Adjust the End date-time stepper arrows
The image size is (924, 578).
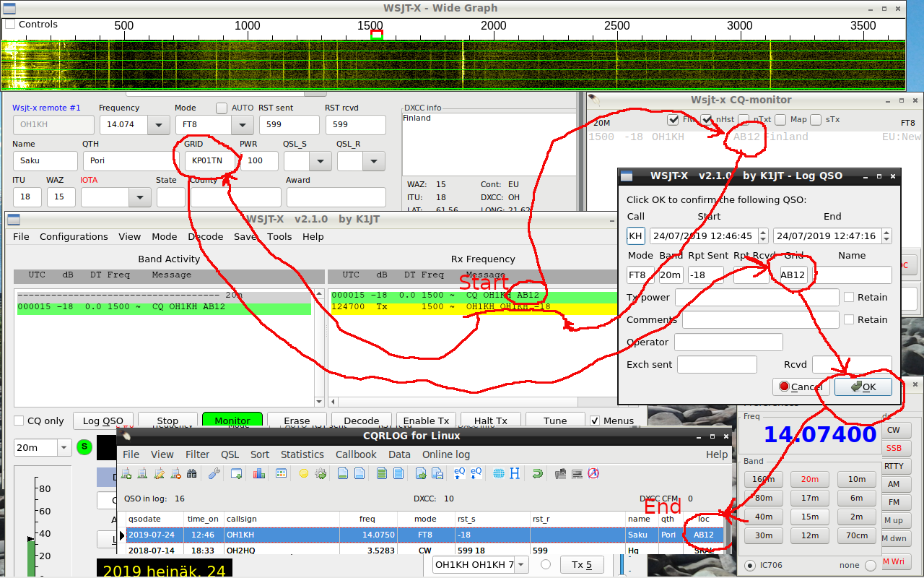(x=886, y=236)
